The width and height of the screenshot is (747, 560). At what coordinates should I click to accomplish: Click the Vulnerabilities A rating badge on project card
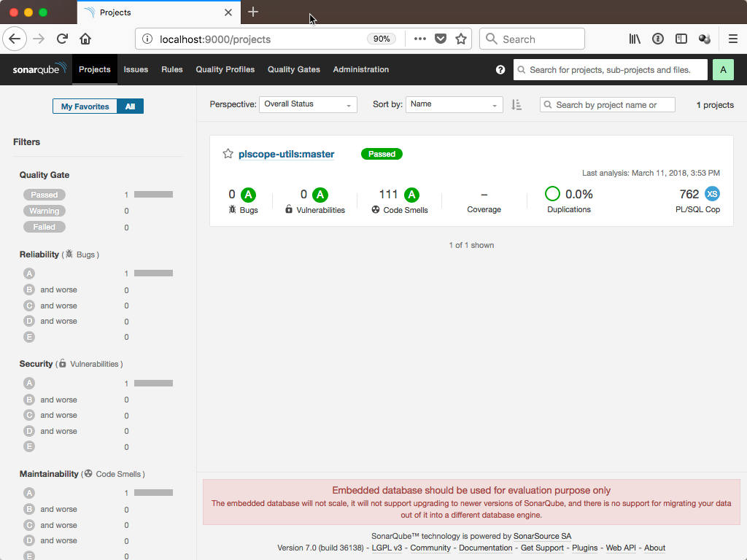(320, 195)
